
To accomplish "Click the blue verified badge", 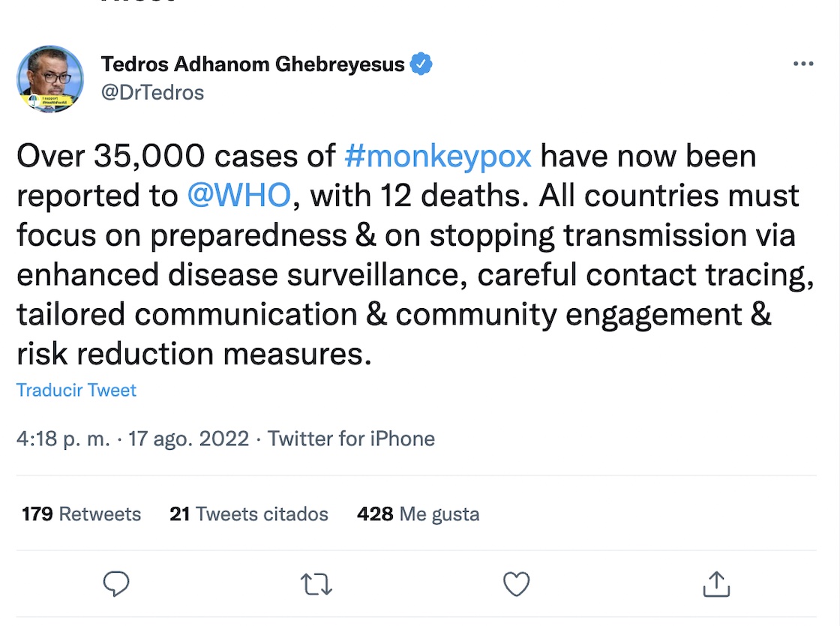I will pyautogui.click(x=422, y=65).
